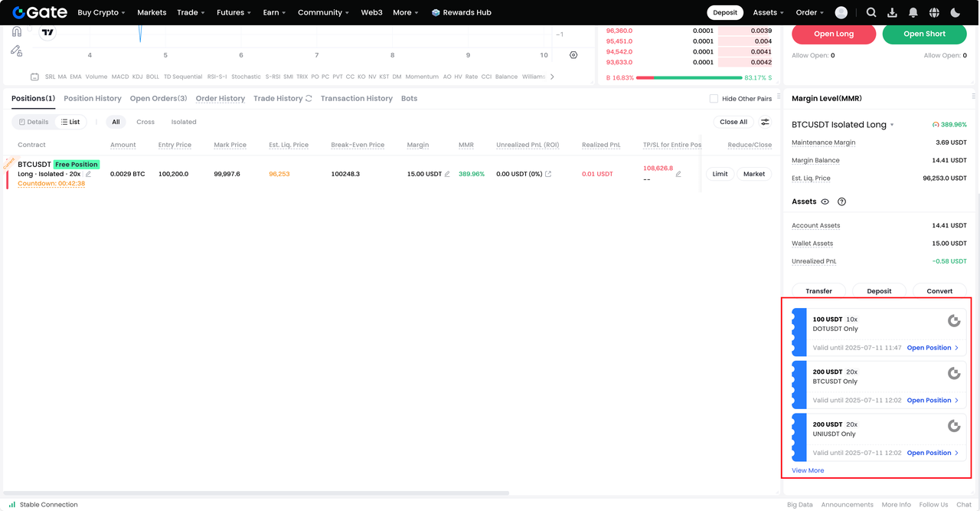Screen dimensions: 980x511
Task: Open the notifications bell icon
Action: coord(913,12)
